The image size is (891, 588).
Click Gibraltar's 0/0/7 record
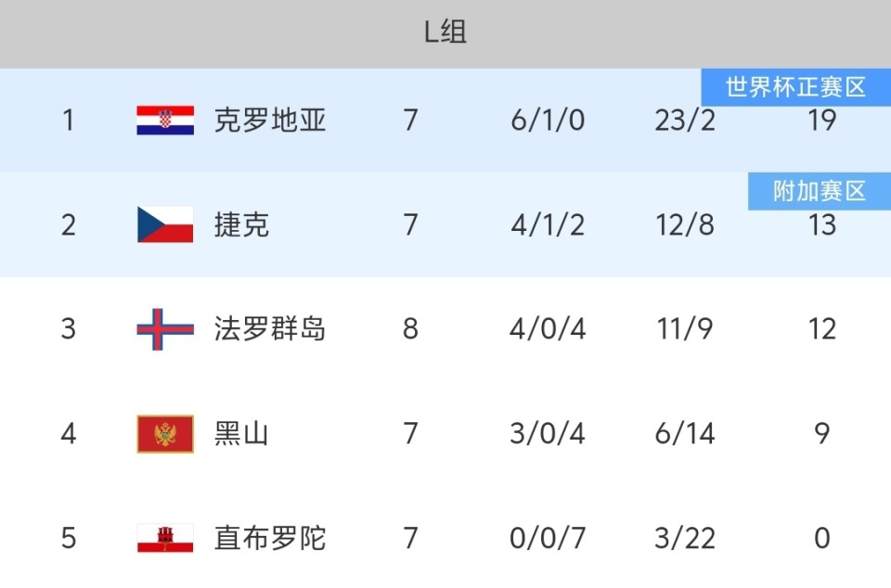coord(548,538)
